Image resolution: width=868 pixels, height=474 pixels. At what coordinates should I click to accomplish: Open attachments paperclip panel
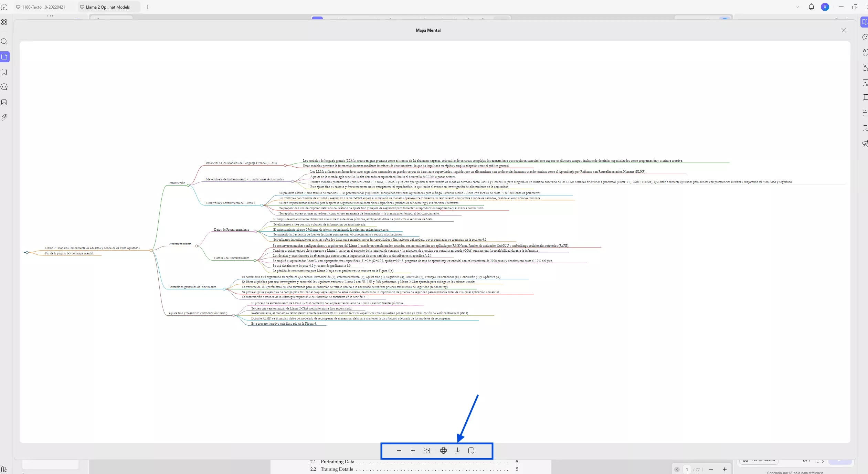coord(4,117)
